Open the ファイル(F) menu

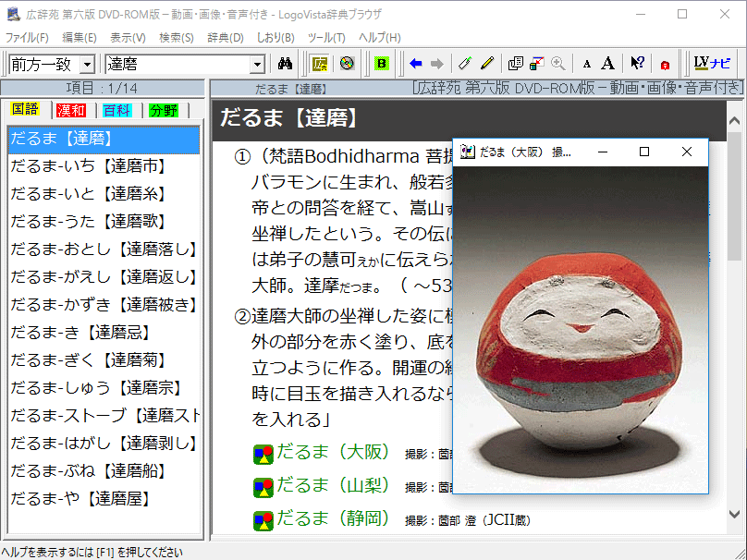point(27,38)
